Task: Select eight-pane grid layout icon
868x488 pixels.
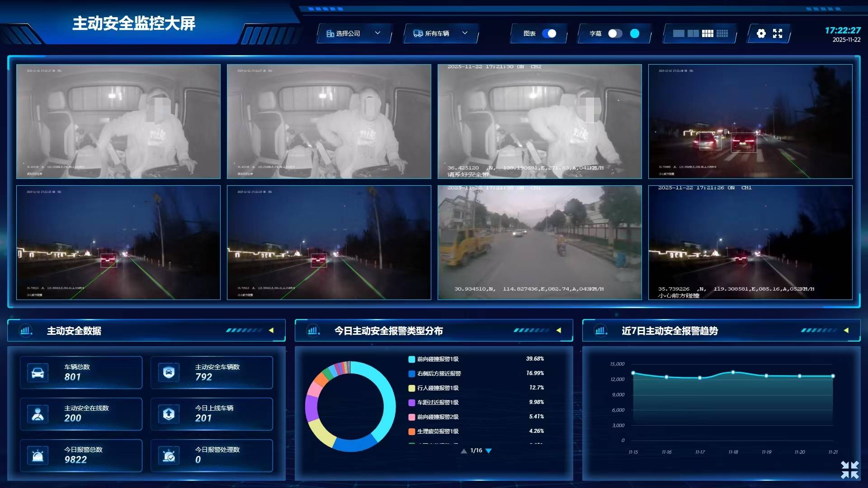Action: pos(708,33)
